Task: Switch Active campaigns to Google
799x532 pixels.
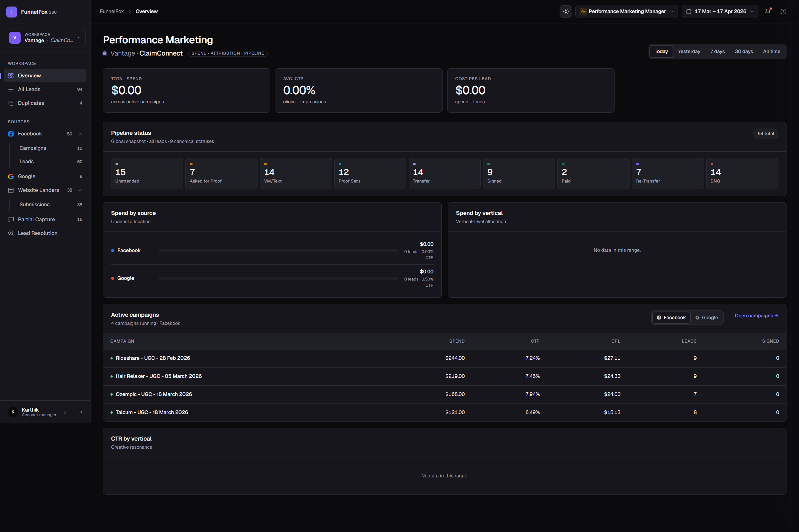Action: tap(707, 318)
